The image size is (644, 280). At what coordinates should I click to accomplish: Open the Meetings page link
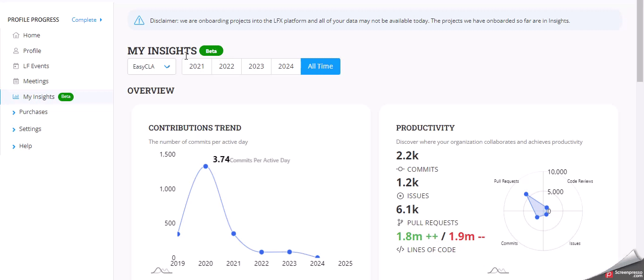(36, 81)
